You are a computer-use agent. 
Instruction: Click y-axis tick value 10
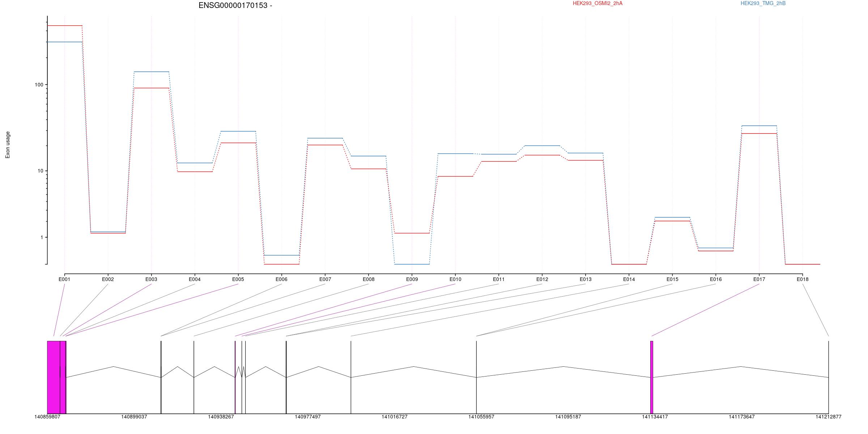coord(40,171)
